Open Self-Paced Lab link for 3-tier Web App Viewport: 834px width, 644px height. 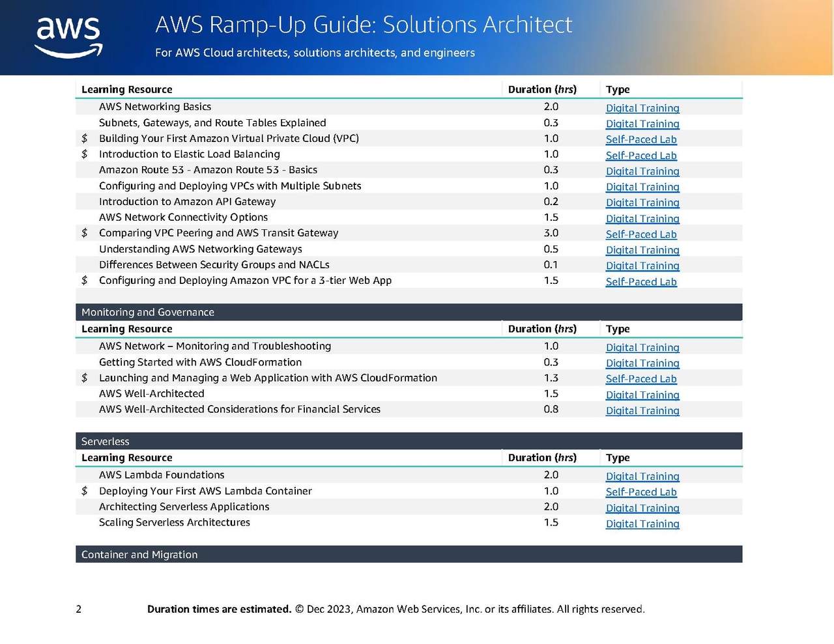[641, 282]
